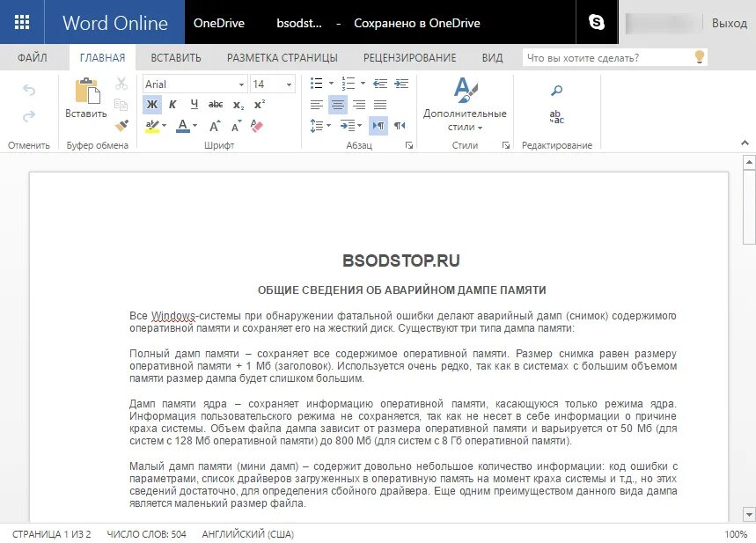Apply subscript x₂ formatting
Screen dimensions: 756x543
pyautogui.click(x=239, y=105)
